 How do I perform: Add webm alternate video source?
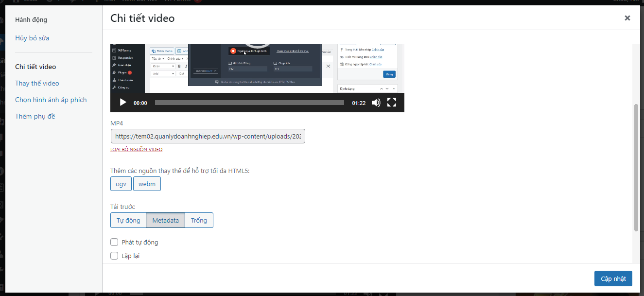click(x=147, y=184)
